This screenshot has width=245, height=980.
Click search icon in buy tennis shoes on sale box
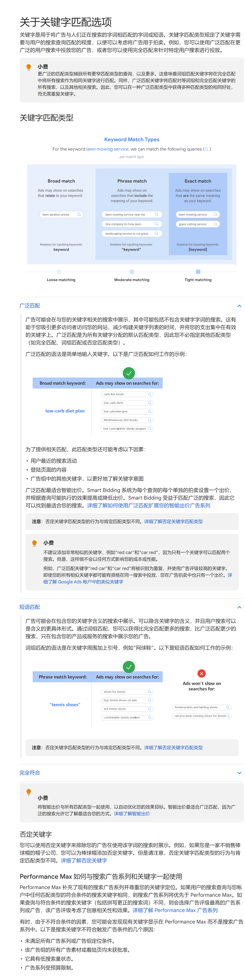tap(150, 700)
